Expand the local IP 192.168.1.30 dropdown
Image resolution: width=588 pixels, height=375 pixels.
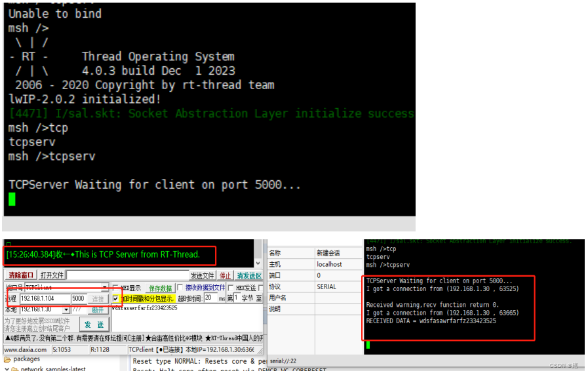click(66, 309)
